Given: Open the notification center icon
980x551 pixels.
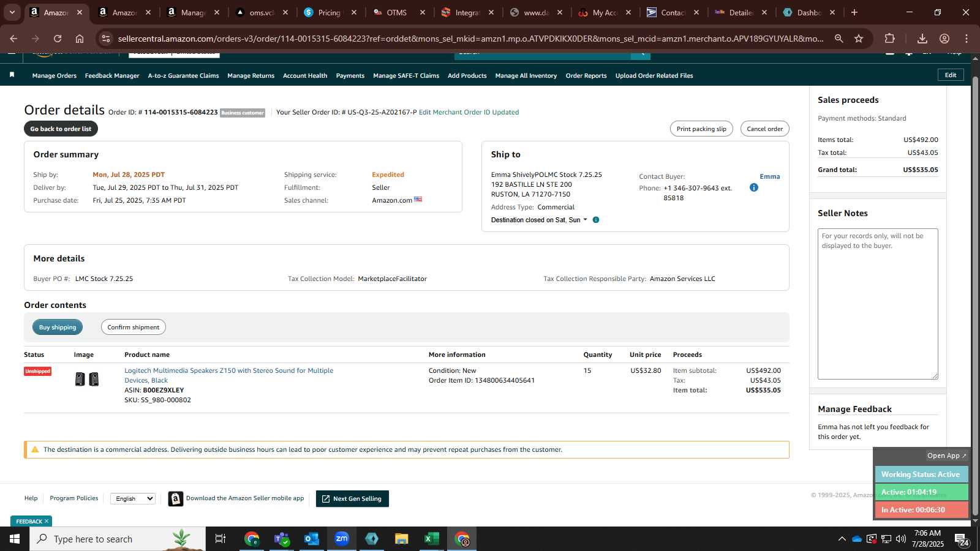Looking at the screenshot, I should point(962,539).
